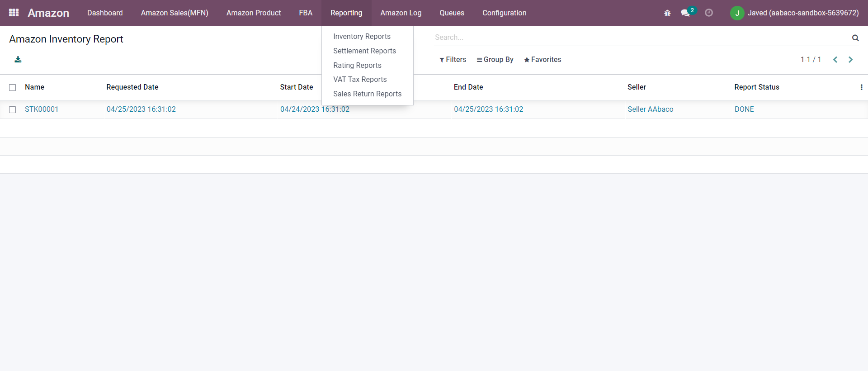The image size is (868, 371).
Task: Sort by Name column header
Action: (x=34, y=87)
